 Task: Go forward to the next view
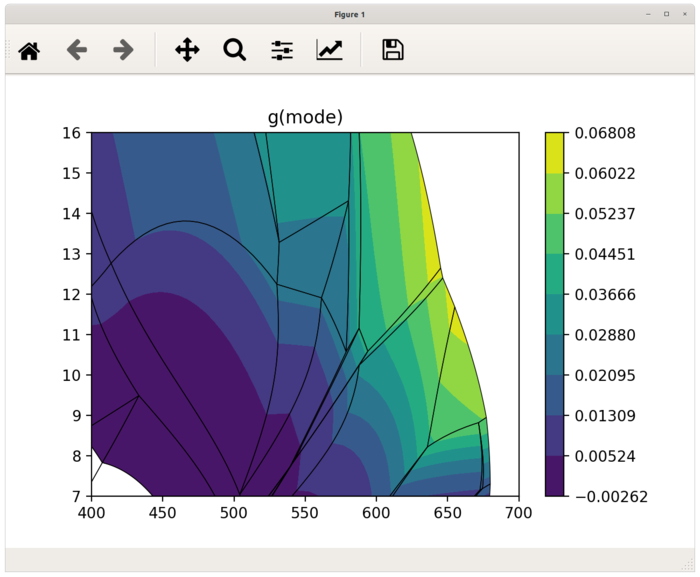coord(123,50)
